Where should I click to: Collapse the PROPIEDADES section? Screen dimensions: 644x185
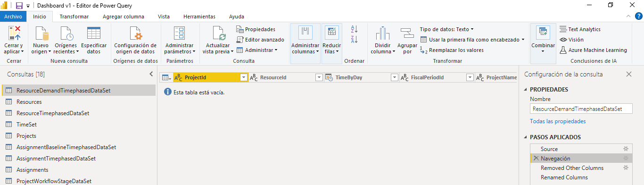click(526, 90)
